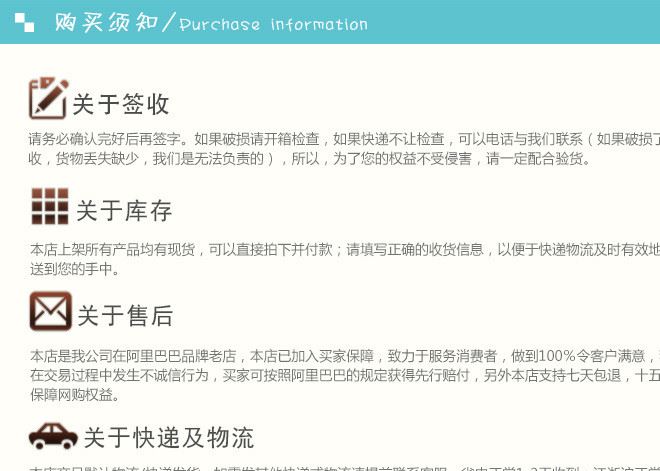Click the envelope after-sales icon

[51, 311]
